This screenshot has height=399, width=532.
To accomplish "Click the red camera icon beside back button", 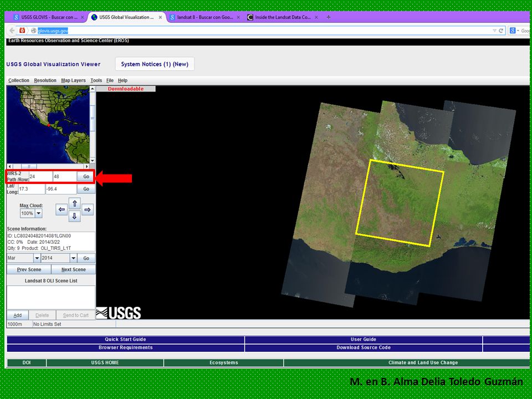I will tap(22, 30).
